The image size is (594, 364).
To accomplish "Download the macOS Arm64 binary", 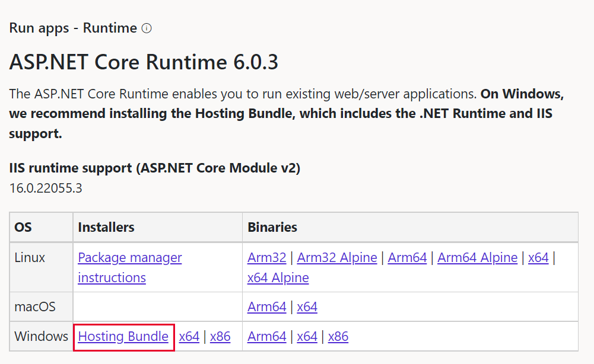I will 266,306.
